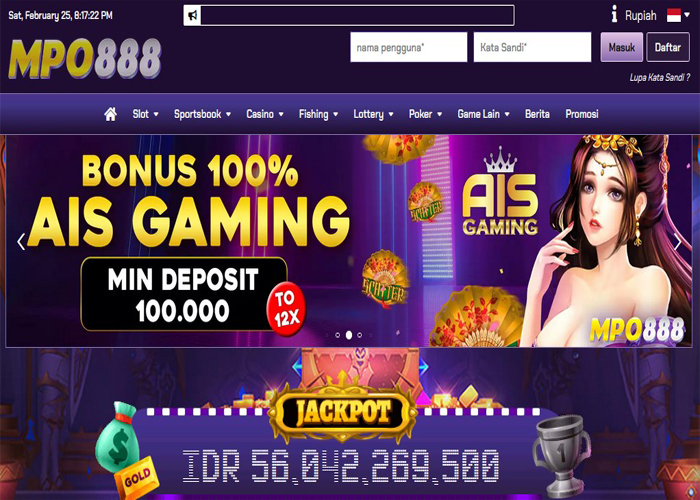Show previous banner with left arrow

[21, 242]
